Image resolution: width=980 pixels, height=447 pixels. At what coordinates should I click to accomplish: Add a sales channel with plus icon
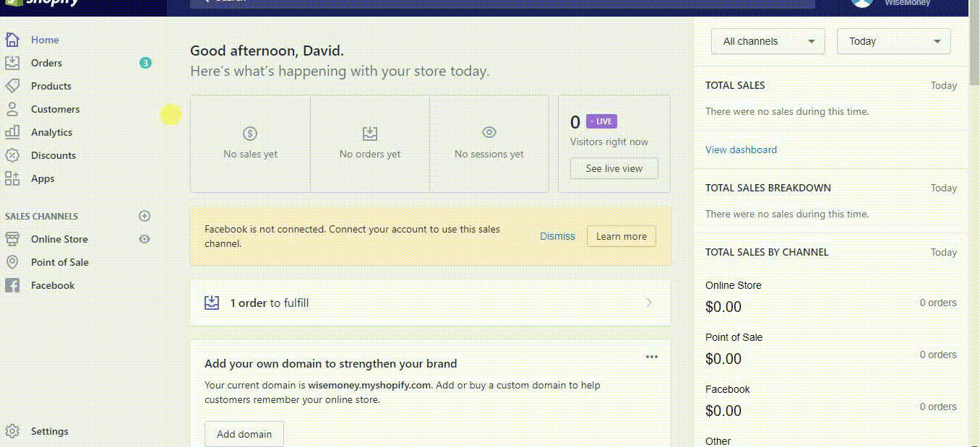(x=145, y=216)
